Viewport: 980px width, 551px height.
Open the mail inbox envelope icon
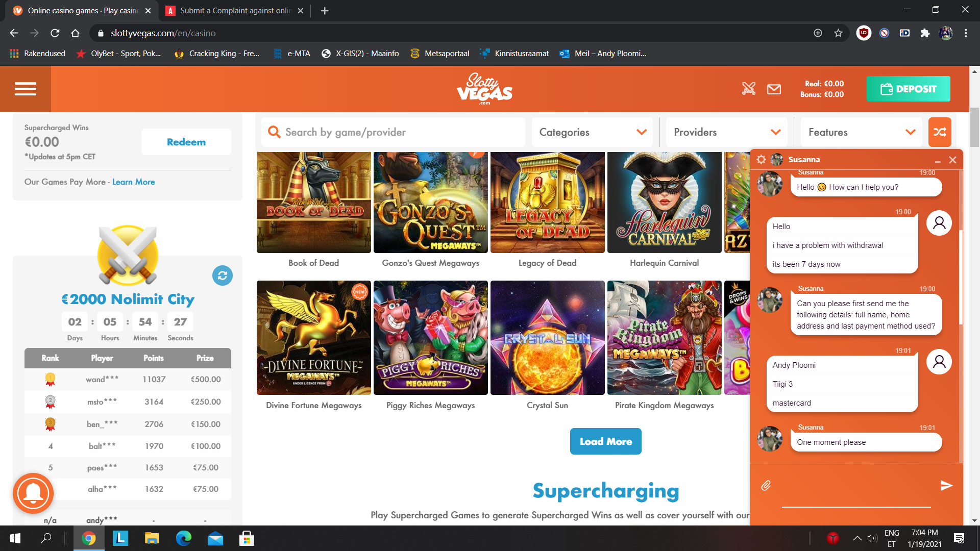[x=774, y=89]
